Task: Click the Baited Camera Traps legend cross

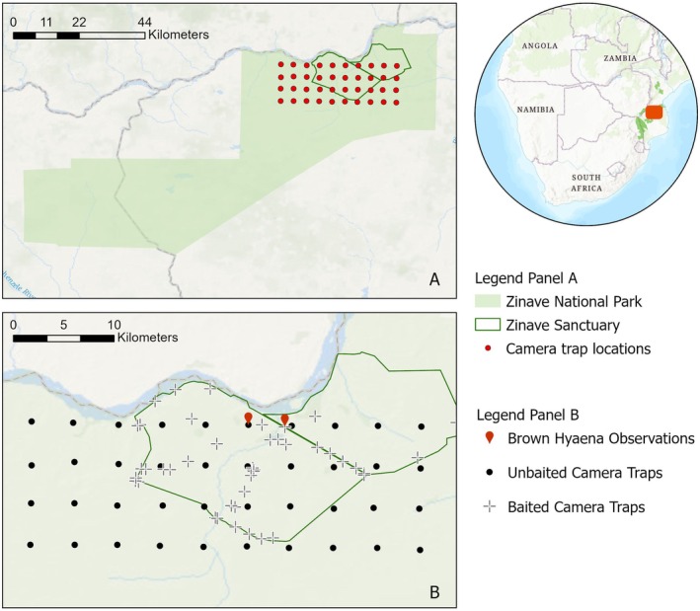Action: click(490, 506)
